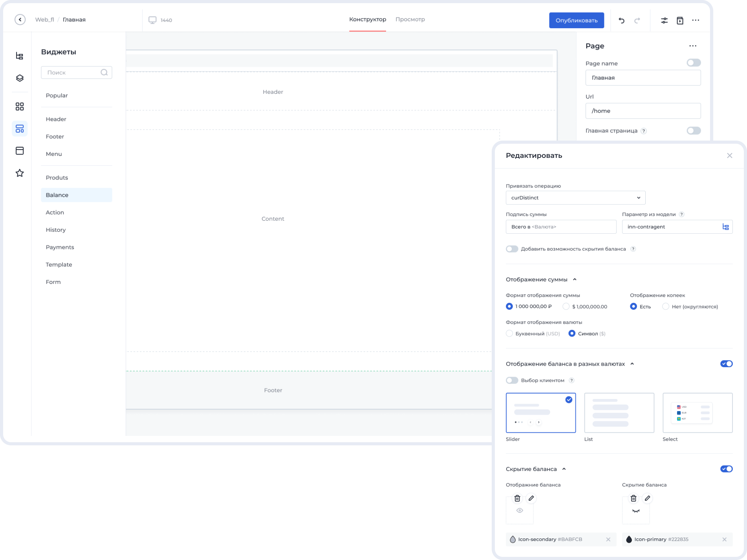Edit the hide-balance icon with pencil
747x560 pixels.
647,498
